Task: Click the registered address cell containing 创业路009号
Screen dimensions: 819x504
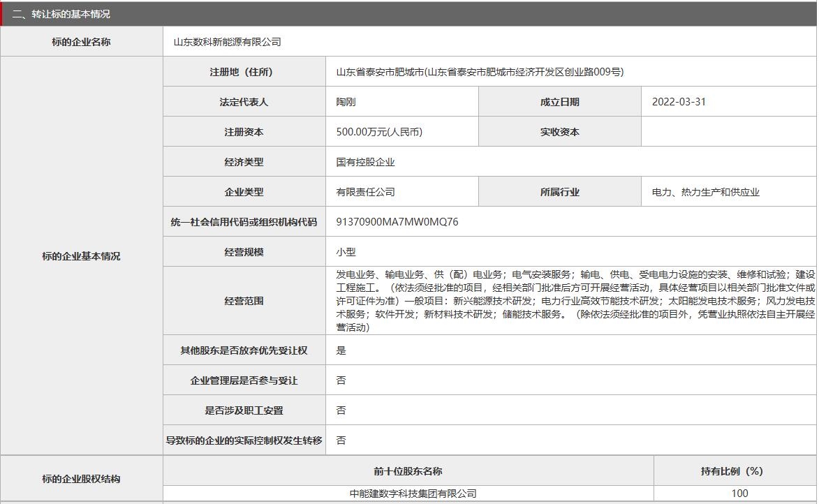Action: pyautogui.click(x=479, y=71)
